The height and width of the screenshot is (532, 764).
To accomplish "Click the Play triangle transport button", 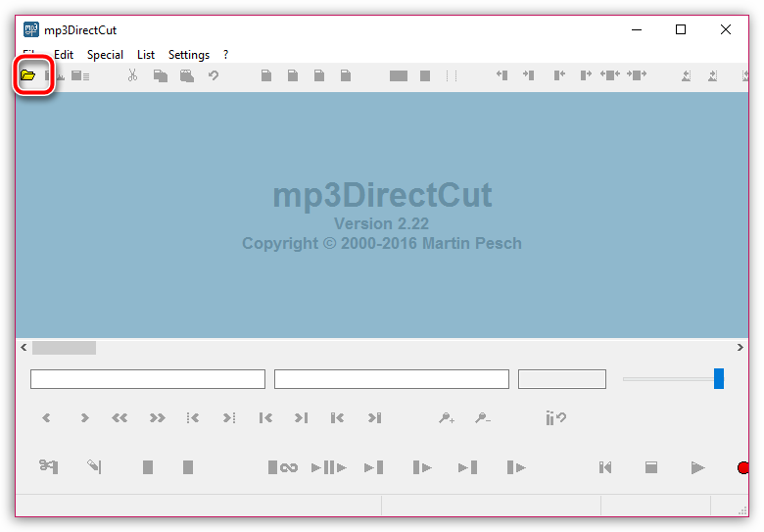I will [697, 467].
